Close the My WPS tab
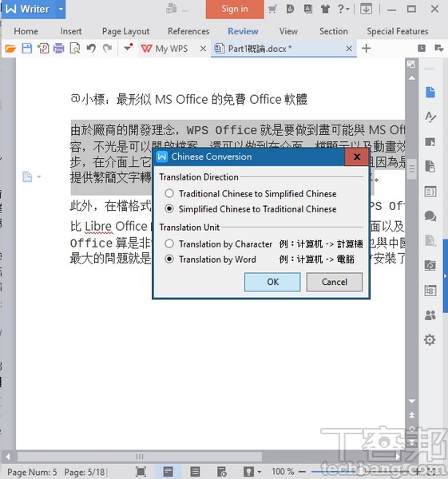The width and height of the screenshot is (448, 479). coord(203,48)
